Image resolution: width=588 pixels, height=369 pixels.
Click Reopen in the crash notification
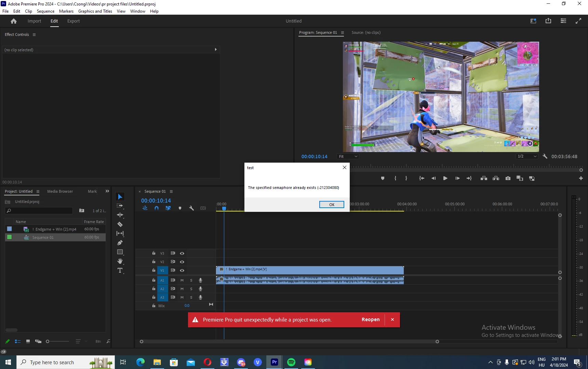[371, 320]
